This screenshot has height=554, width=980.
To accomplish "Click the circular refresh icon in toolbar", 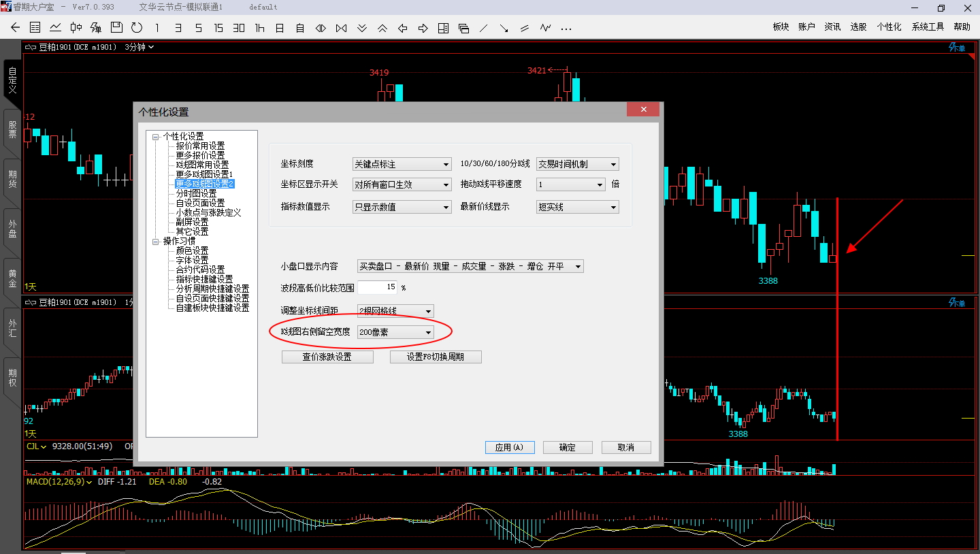I will pos(137,28).
